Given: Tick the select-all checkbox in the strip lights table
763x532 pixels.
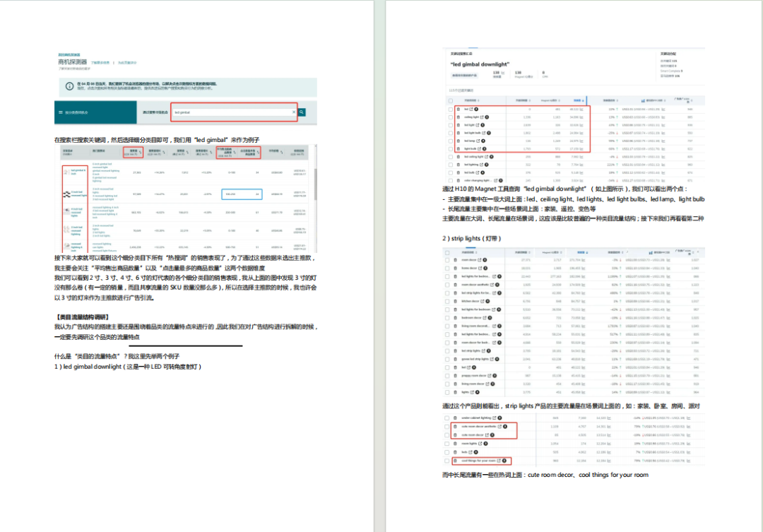Looking at the screenshot, I should coord(447,253).
